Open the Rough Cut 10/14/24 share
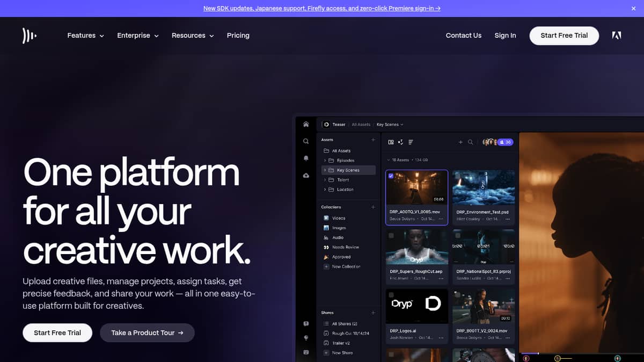 click(x=346, y=334)
